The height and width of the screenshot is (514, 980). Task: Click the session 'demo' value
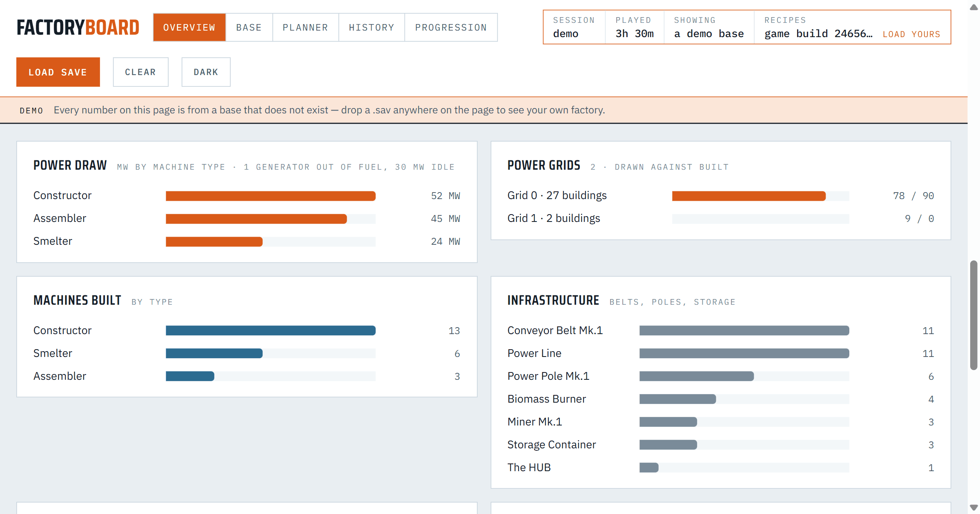566,34
